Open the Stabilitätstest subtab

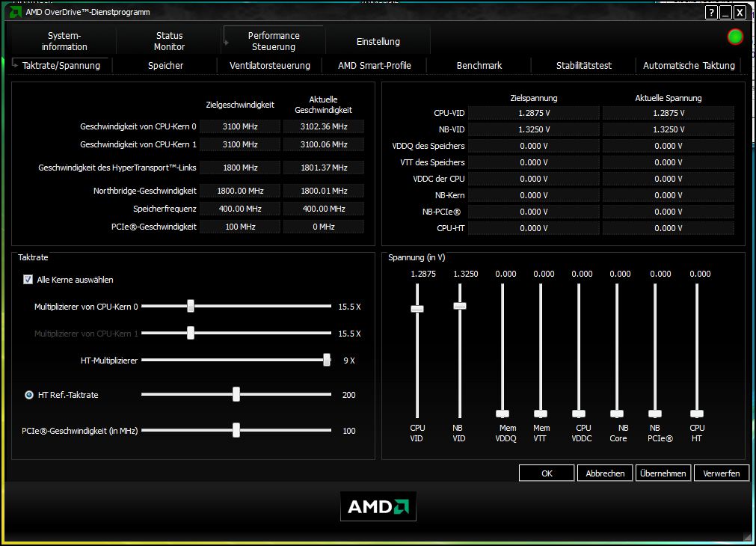click(583, 66)
